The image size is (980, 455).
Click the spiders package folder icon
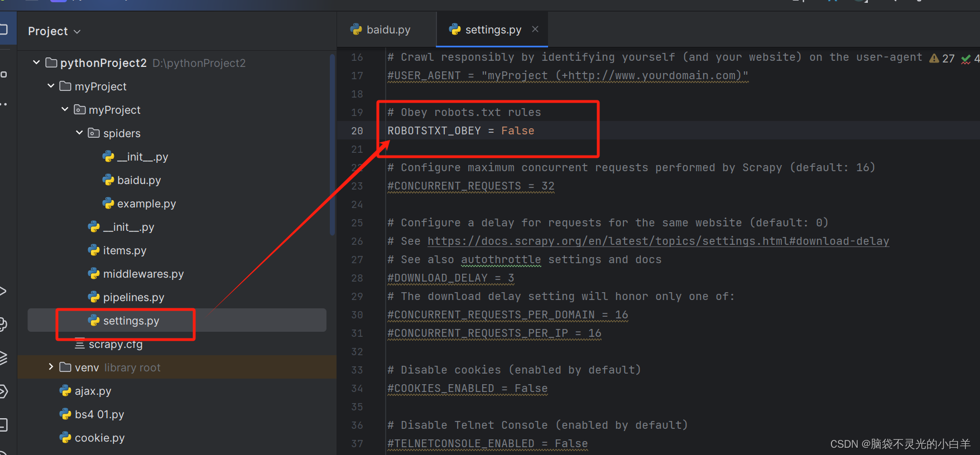94,133
